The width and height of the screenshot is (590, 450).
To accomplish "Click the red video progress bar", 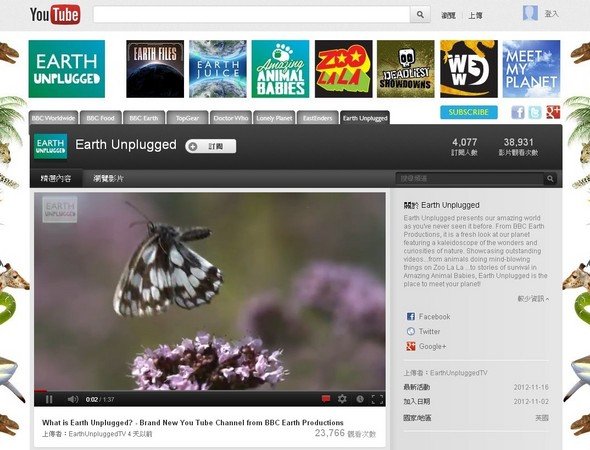I will coord(40,391).
